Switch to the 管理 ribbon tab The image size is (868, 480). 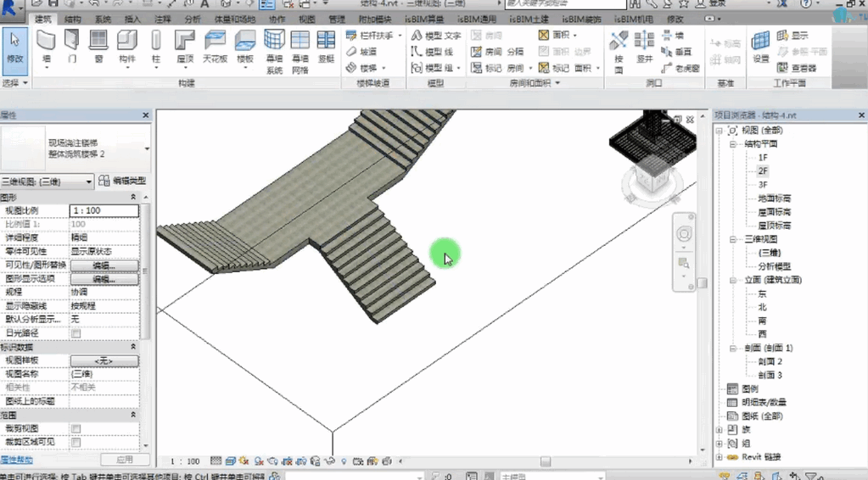tap(337, 19)
